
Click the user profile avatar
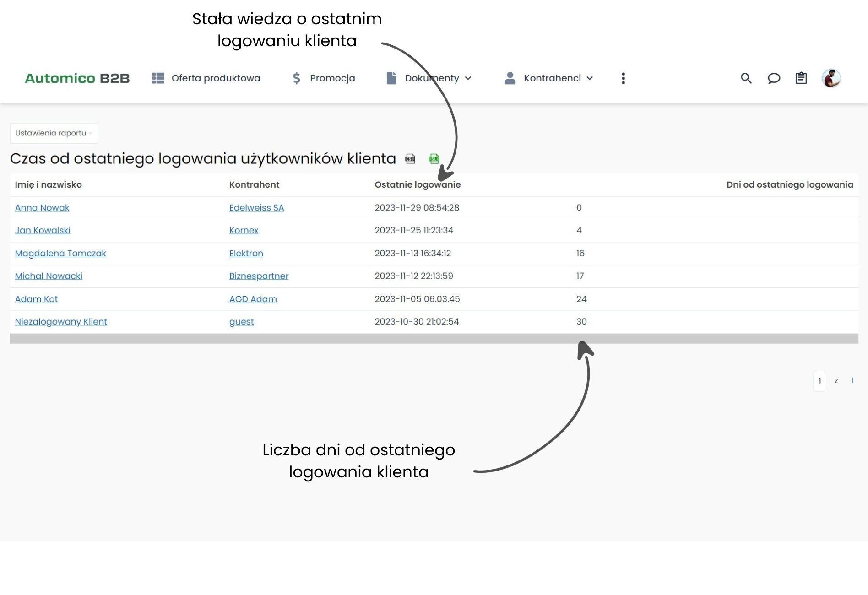click(x=831, y=78)
